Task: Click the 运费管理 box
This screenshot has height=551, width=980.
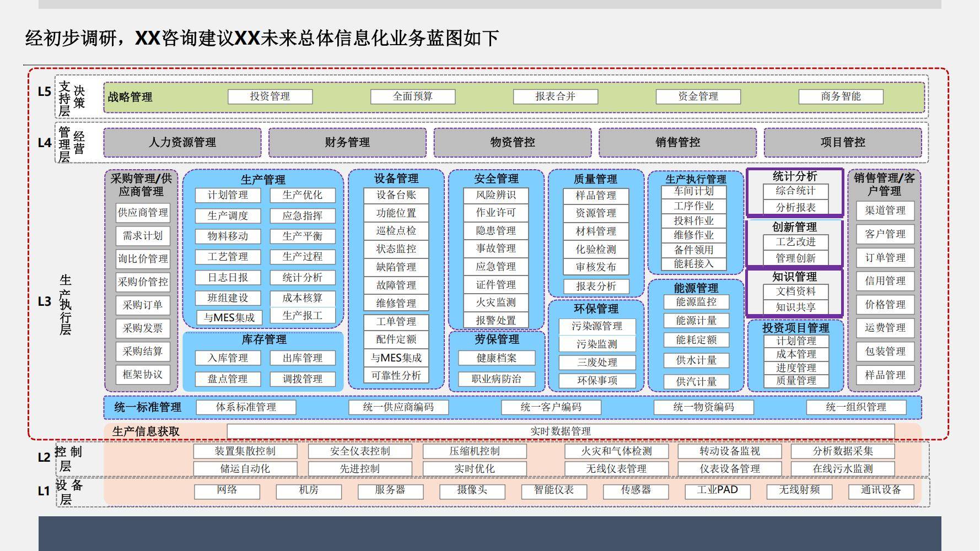Action: pyautogui.click(x=885, y=328)
